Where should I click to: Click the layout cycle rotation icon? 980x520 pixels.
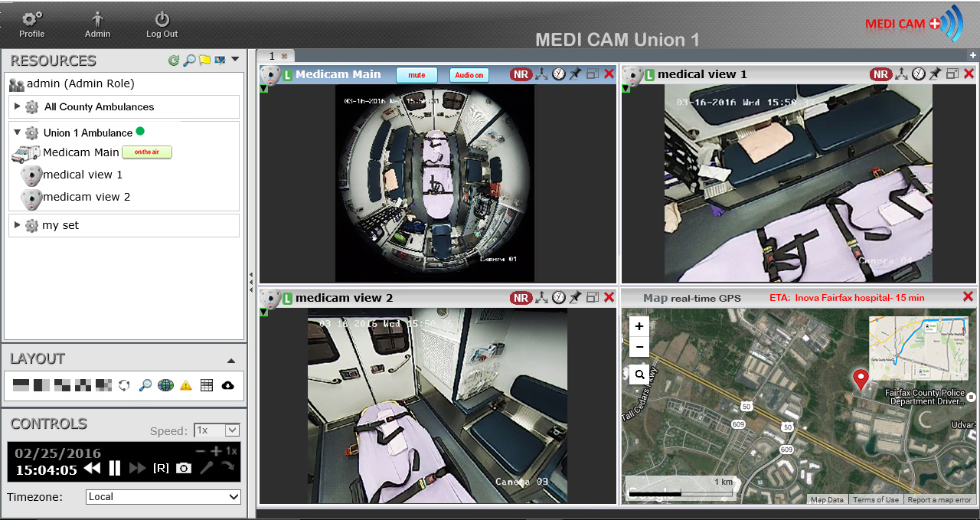click(x=124, y=385)
